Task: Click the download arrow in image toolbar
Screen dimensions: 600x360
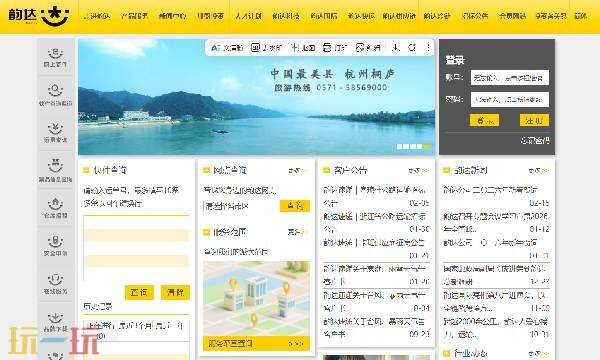Action: tap(396, 47)
